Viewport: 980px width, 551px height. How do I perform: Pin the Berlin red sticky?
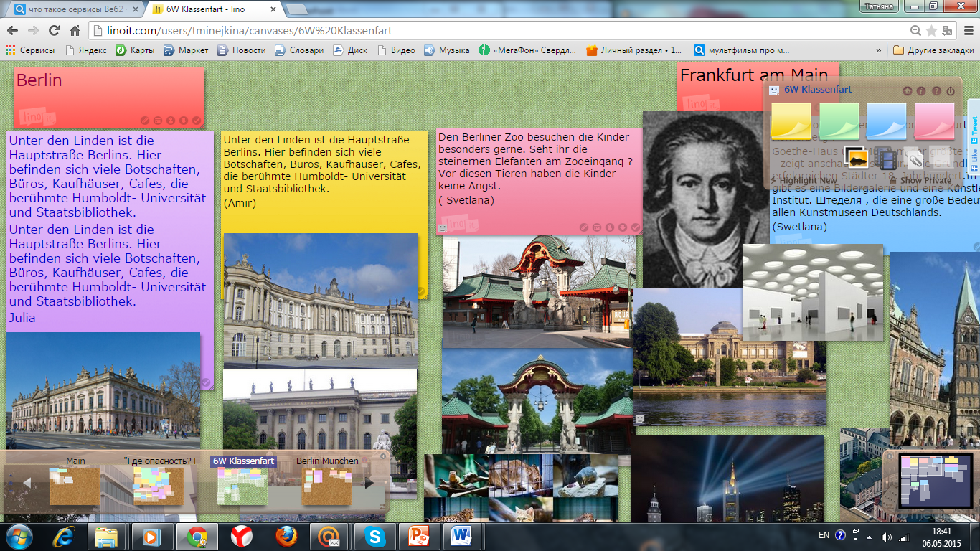click(171, 121)
